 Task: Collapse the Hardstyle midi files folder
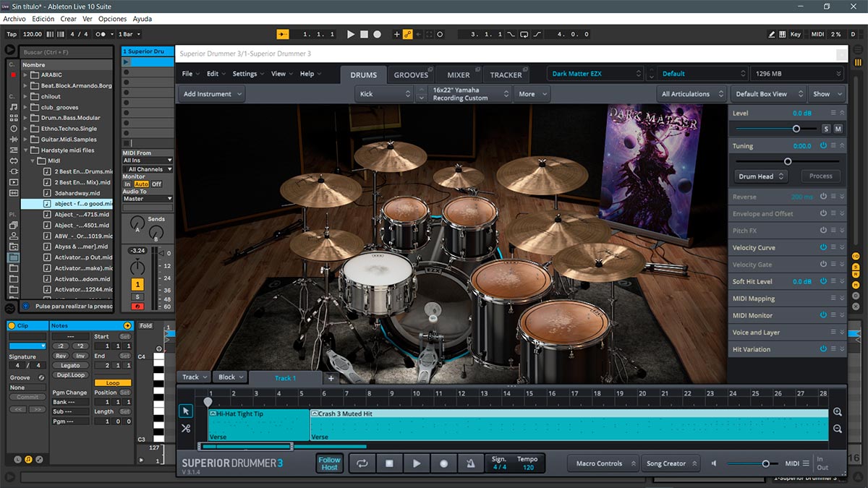pyautogui.click(x=25, y=150)
